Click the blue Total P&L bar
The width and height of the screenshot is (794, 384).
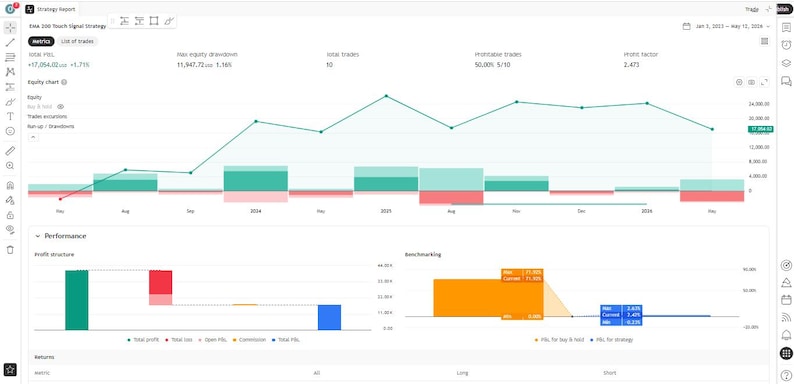click(329, 318)
